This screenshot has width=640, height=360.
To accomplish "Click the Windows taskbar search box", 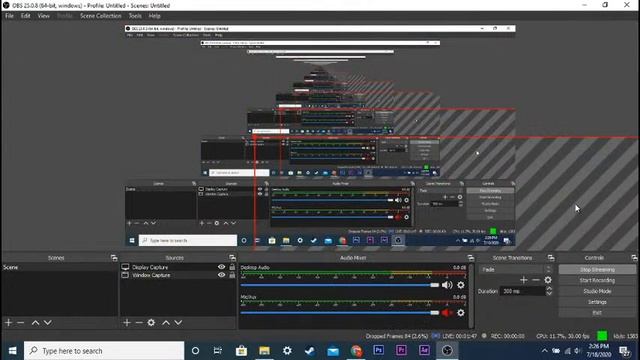I will 104,351.
